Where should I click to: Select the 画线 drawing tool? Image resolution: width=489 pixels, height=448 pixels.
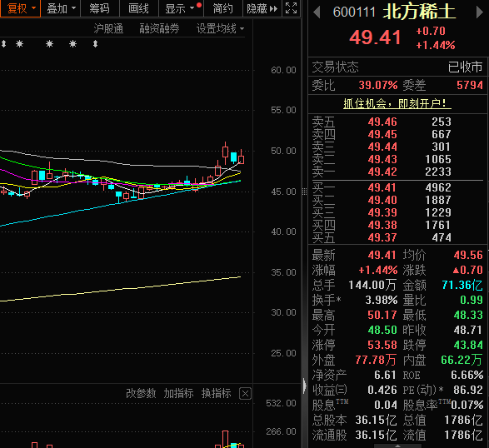[x=139, y=8]
